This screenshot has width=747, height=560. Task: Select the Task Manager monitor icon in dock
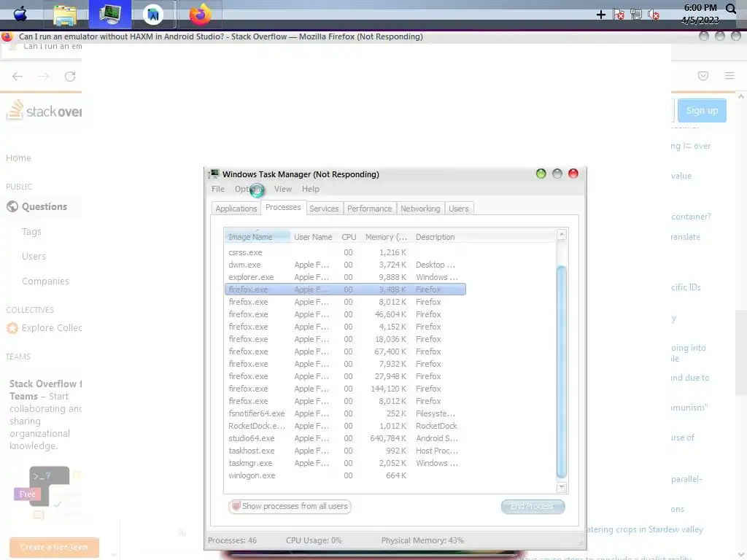point(110,14)
